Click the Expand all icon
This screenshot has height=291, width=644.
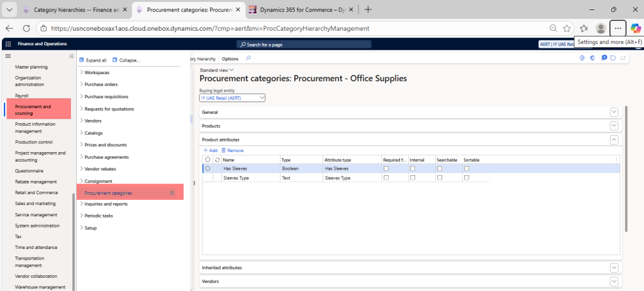(82, 60)
